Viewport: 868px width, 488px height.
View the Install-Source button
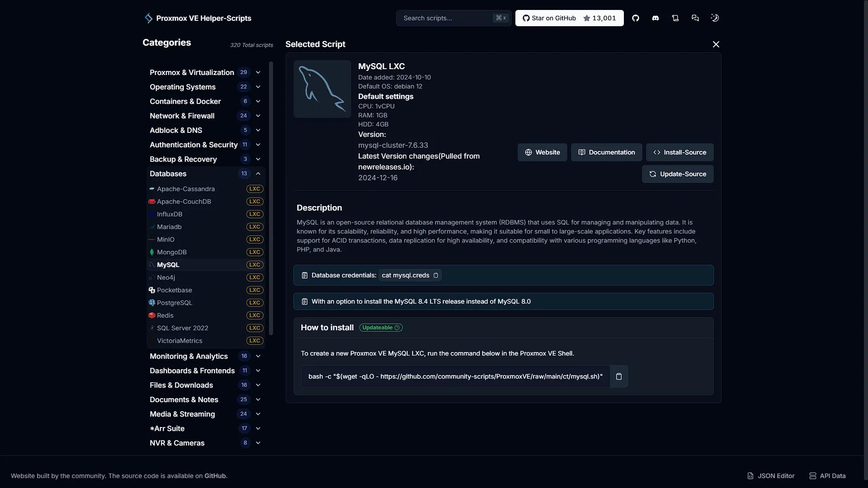click(680, 152)
